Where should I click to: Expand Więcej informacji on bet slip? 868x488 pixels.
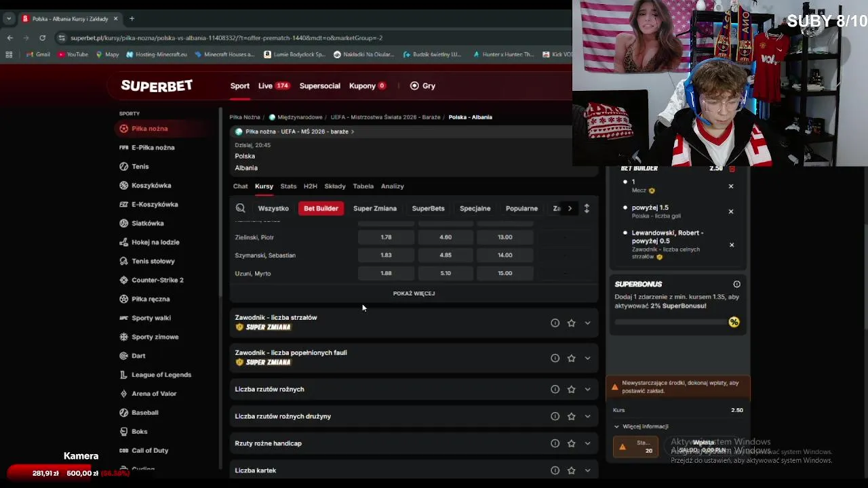tap(641, 426)
